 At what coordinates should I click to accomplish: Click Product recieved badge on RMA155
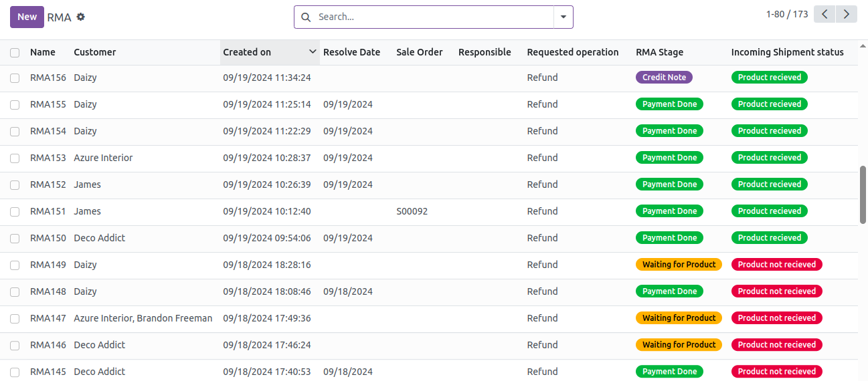pyautogui.click(x=769, y=104)
